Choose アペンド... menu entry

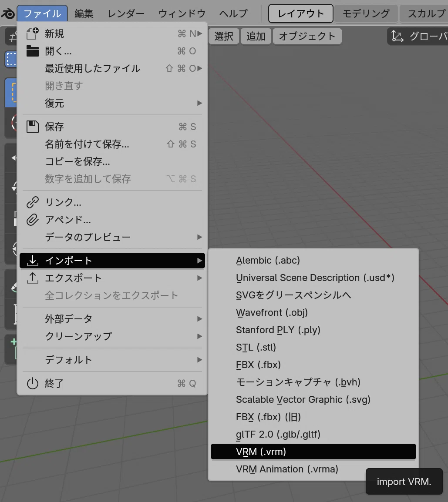point(112,220)
